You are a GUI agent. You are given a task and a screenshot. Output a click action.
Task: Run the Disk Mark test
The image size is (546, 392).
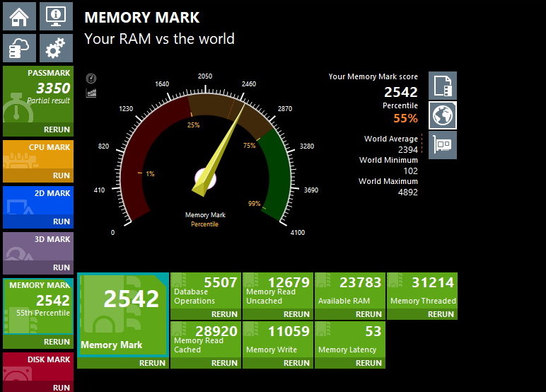click(x=38, y=387)
